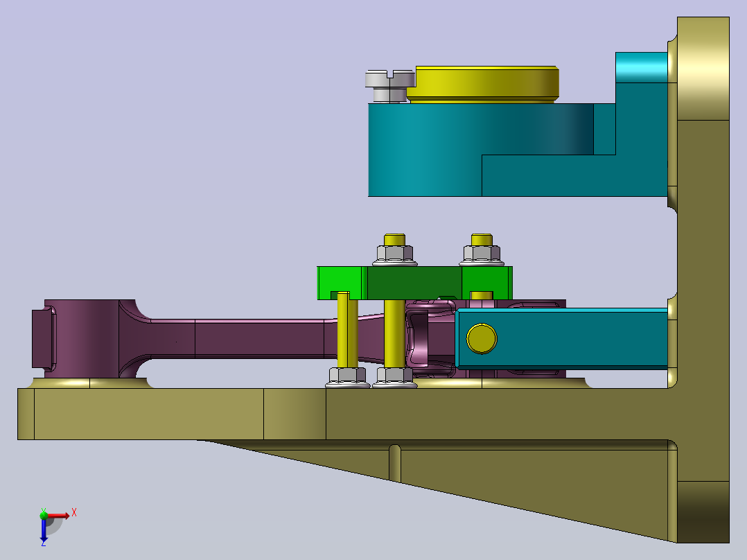Select the yellow disc on the upper bracket
The image size is (747, 560).
482,85
